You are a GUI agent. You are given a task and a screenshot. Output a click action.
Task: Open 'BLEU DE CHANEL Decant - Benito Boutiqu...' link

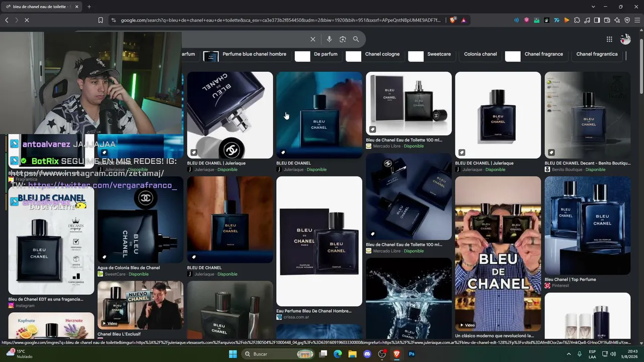587,163
